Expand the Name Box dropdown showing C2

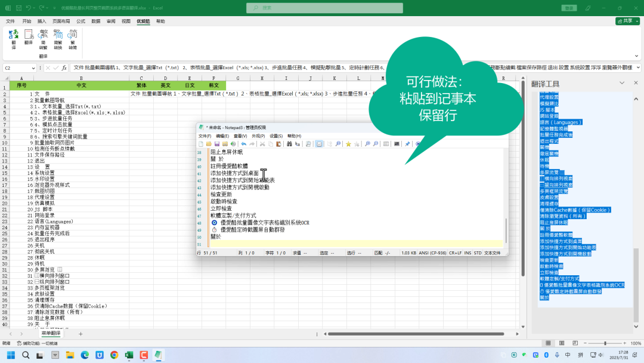pyautogui.click(x=33, y=68)
